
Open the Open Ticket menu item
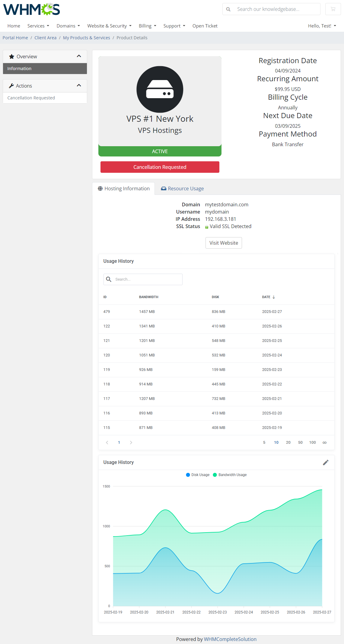tap(205, 26)
